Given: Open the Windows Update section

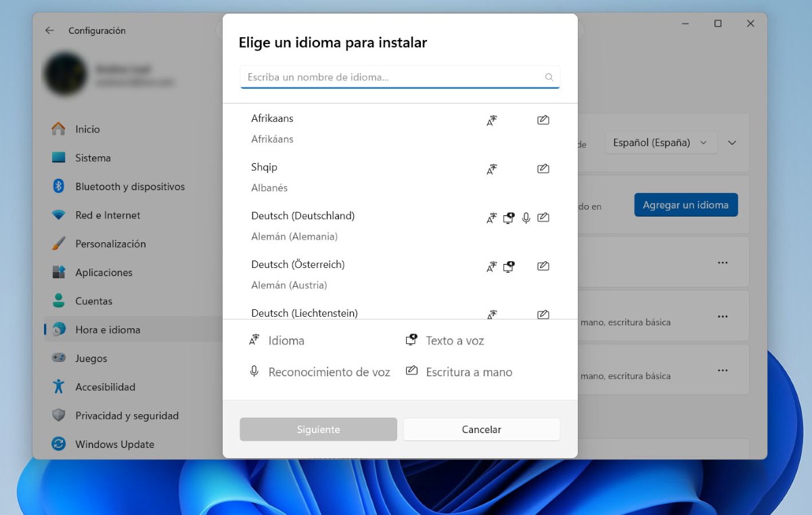Looking at the screenshot, I should click(114, 444).
